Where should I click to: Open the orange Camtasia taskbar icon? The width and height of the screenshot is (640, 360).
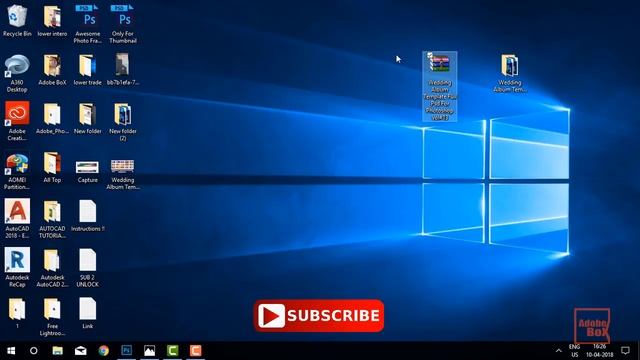coord(196,351)
